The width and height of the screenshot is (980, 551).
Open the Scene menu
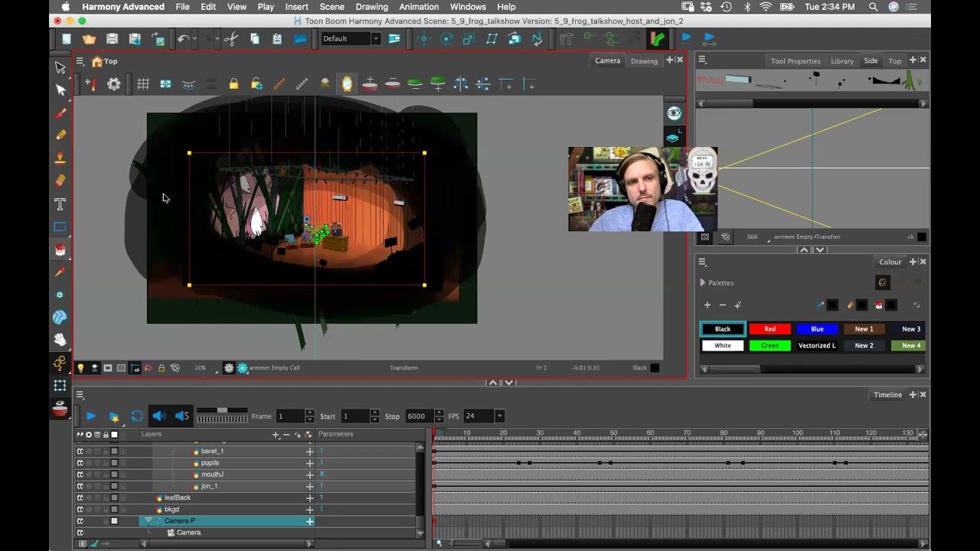[332, 7]
